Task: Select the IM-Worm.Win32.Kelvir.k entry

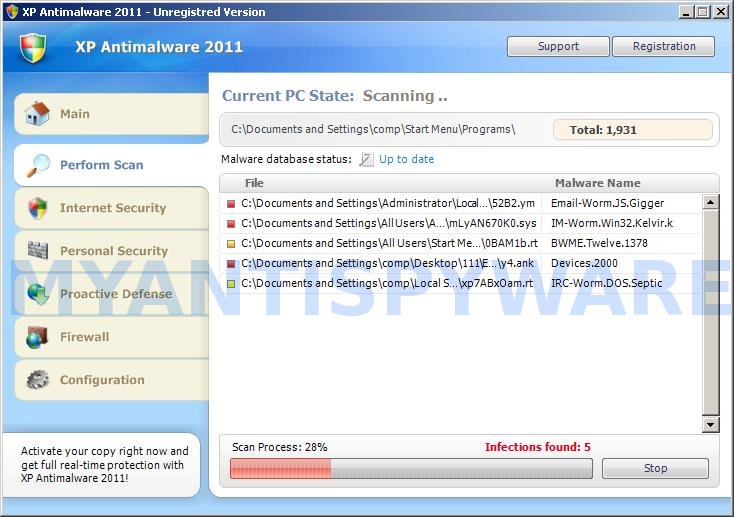Action: [x=612, y=223]
